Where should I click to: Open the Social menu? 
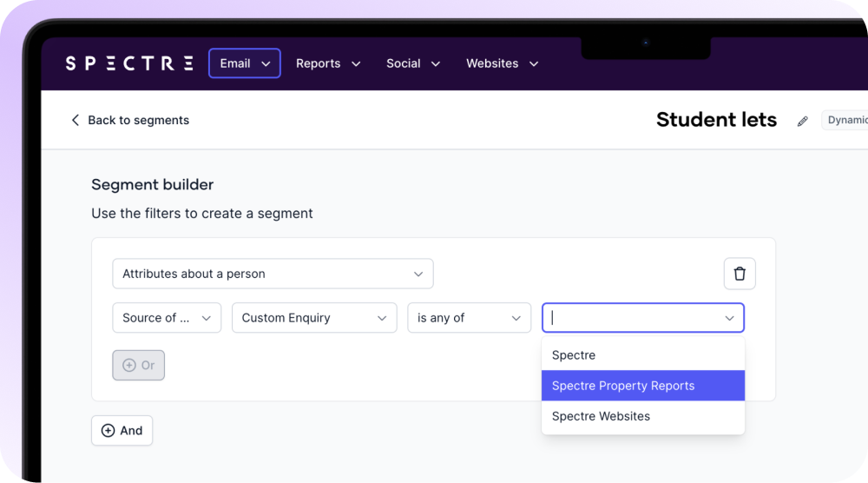(413, 63)
